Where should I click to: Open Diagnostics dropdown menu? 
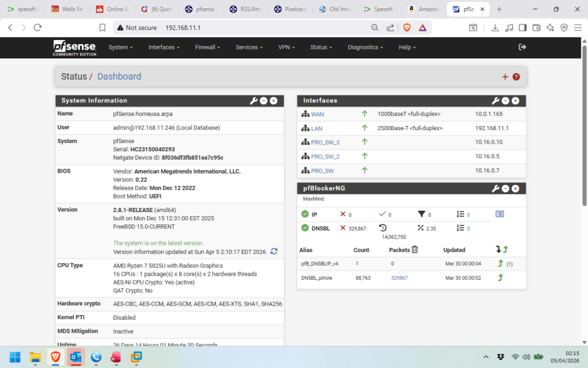coord(365,47)
